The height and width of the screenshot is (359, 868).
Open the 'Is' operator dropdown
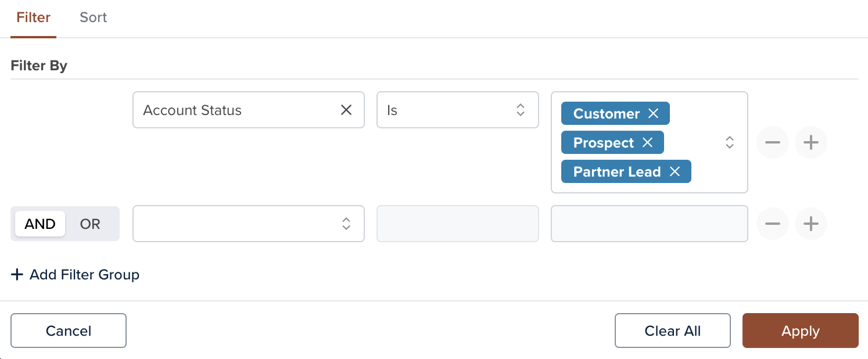coord(458,110)
